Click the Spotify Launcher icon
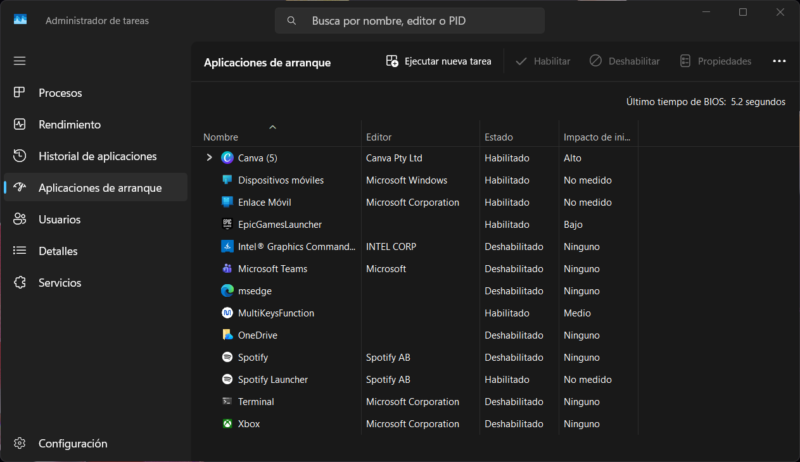800x462 pixels. tap(227, 379)
